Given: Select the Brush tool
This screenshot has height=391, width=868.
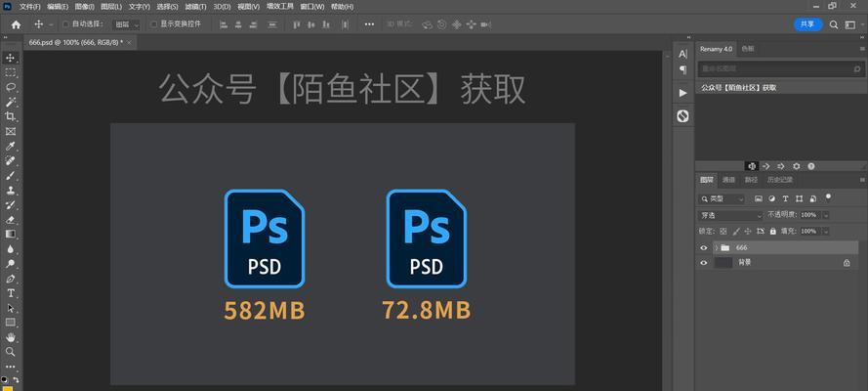Looking at the screenshot, I should (x=11, y=176).
